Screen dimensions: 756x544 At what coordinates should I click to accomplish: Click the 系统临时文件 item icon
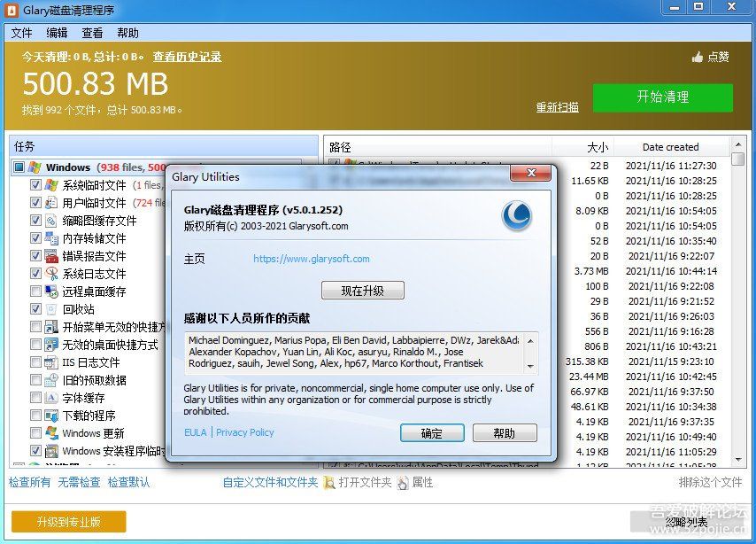[52, 185]
